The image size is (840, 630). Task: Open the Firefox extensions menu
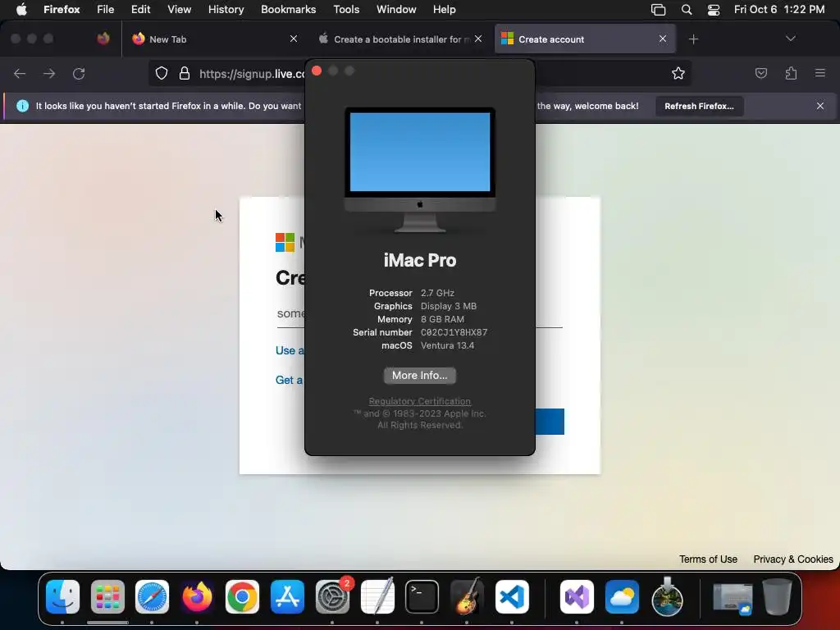point(791,73)
